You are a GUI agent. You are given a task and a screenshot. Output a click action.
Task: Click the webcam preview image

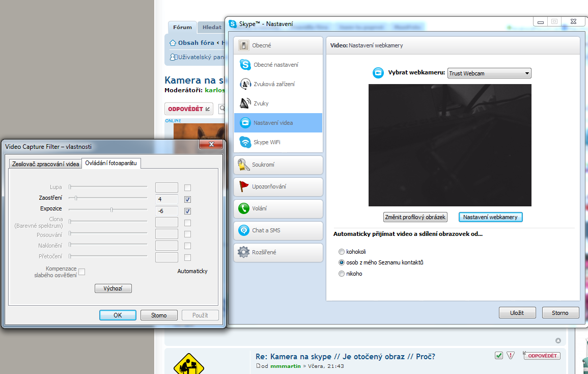click(x=450, y=145)
